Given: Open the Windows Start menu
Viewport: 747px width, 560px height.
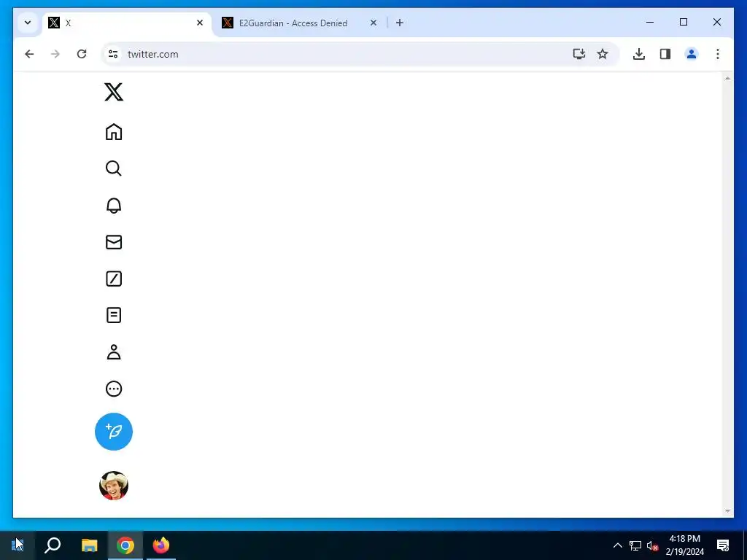Looking at the screenshot, I should 18,545.
